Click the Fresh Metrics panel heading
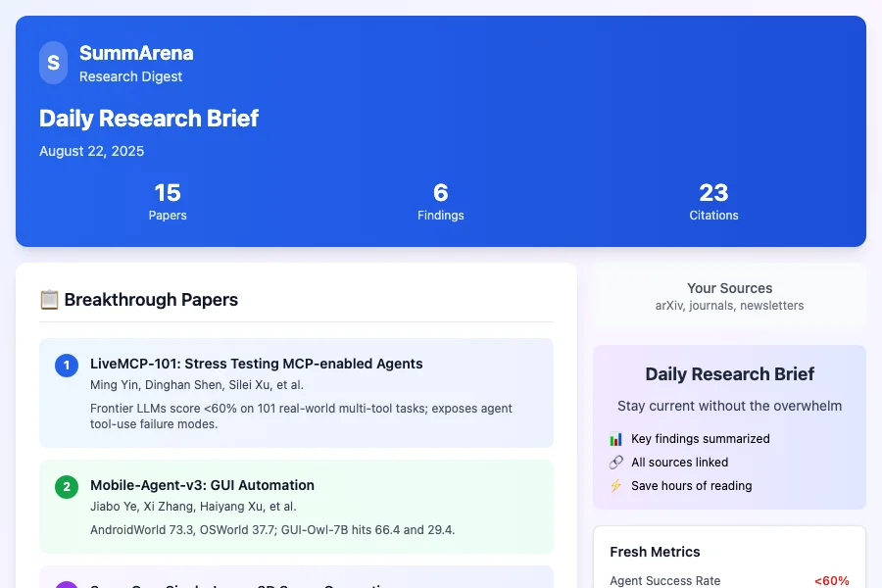 [x=655, y=552]
